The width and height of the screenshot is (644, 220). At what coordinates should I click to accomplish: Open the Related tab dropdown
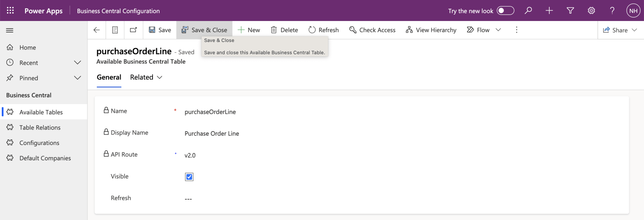point(146,77)
